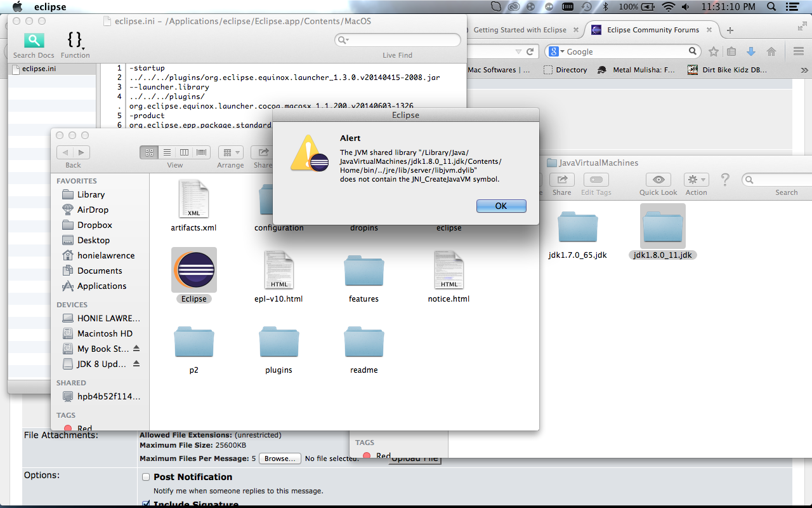
Task: Open the search engine dropdown
Action: pos(556,51)
